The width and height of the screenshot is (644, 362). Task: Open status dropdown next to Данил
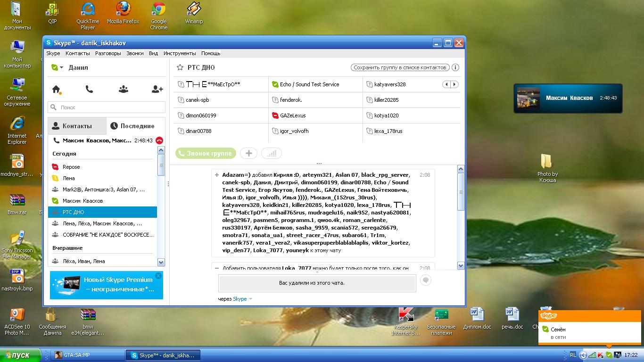tap(61, 67)
